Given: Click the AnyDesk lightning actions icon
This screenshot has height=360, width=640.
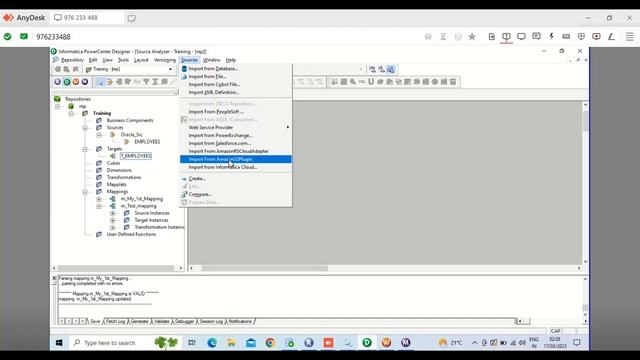Looking at the screenshot, I should [x=551, y=36].
